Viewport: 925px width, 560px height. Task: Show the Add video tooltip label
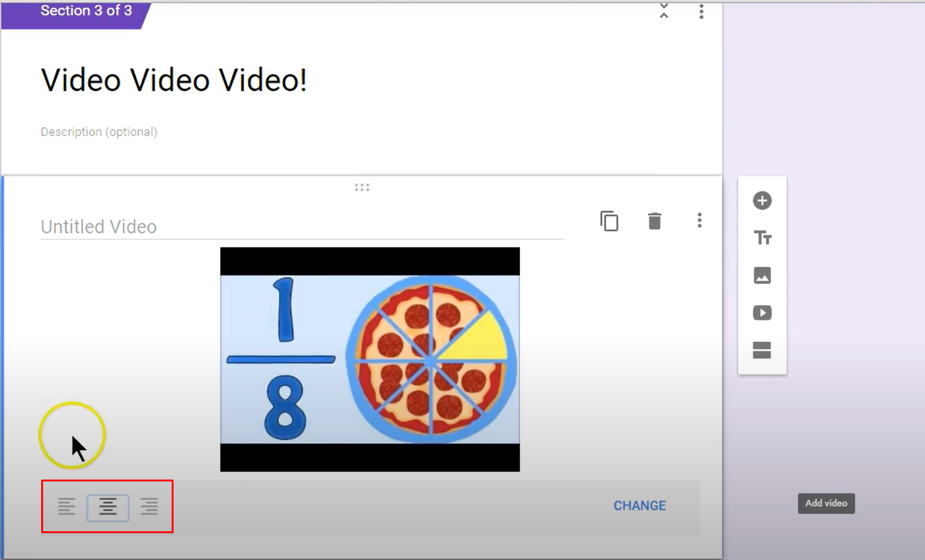tap(826, 503)
